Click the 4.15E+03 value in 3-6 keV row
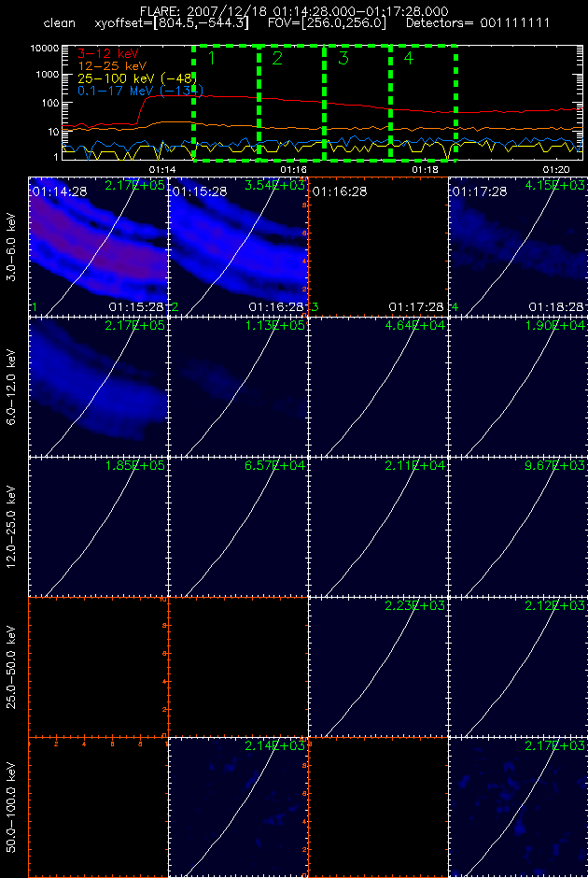 click(x=555, y=185)
